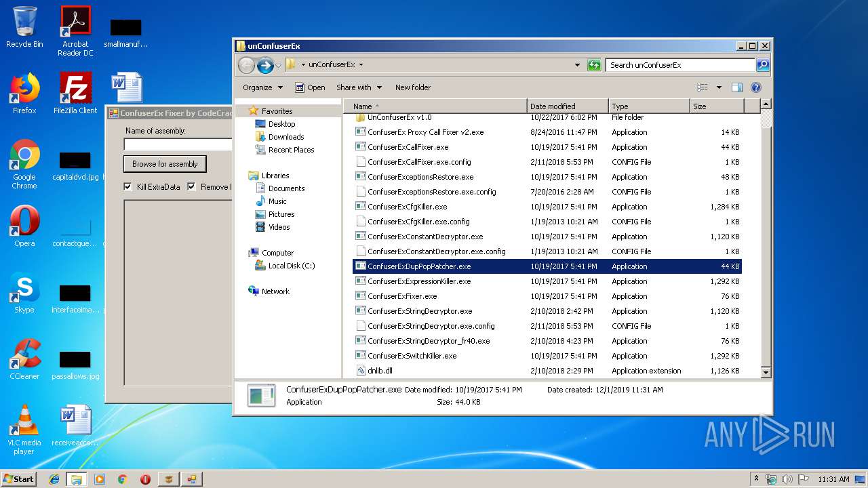Select ConfuserExCallFixer.exe.config file
Viewport: 868px width, 488px height.
(547, 162)
